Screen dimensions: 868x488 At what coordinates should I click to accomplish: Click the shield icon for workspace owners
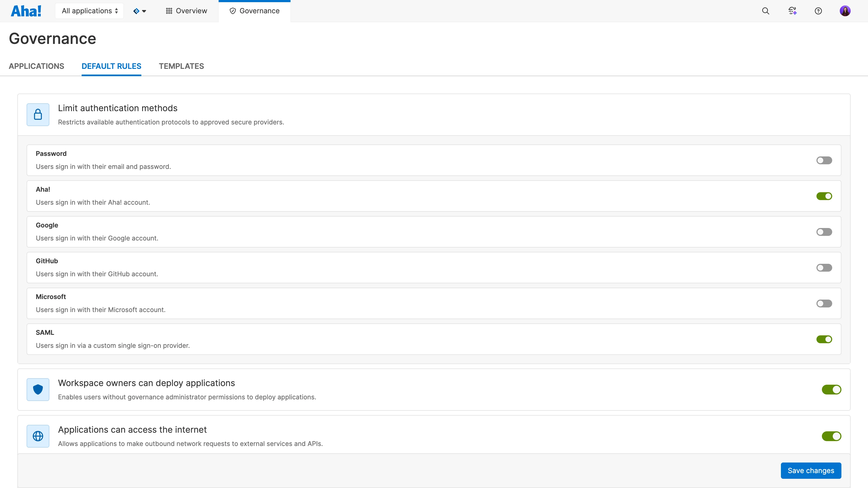(x=38, y=389)
